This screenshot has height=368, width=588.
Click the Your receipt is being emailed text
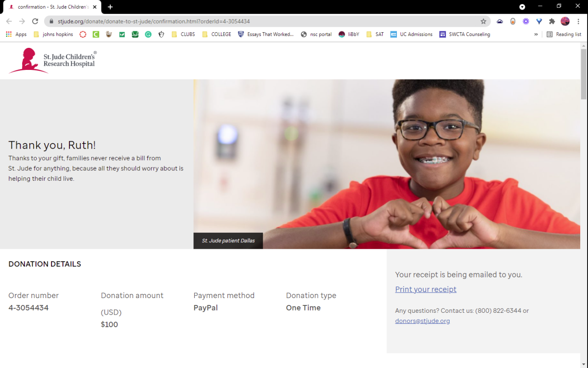click(x=458, y=275)
